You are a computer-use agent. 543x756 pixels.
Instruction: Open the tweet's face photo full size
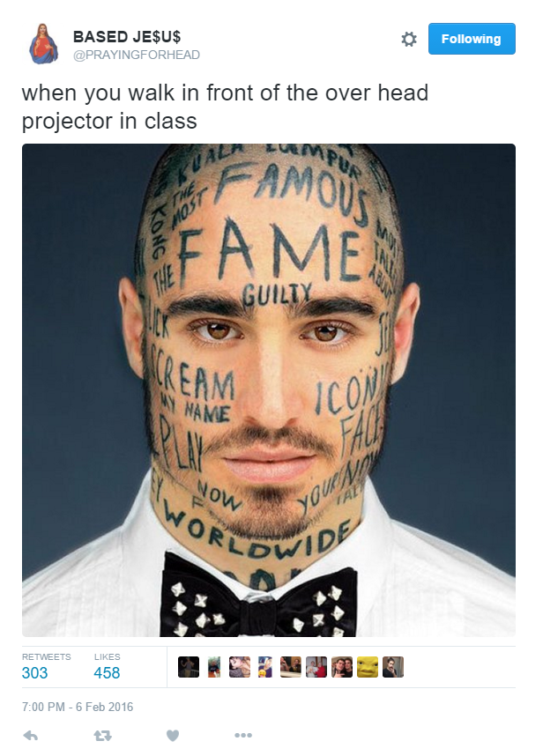pyautogui.click(x=269, y=390)
